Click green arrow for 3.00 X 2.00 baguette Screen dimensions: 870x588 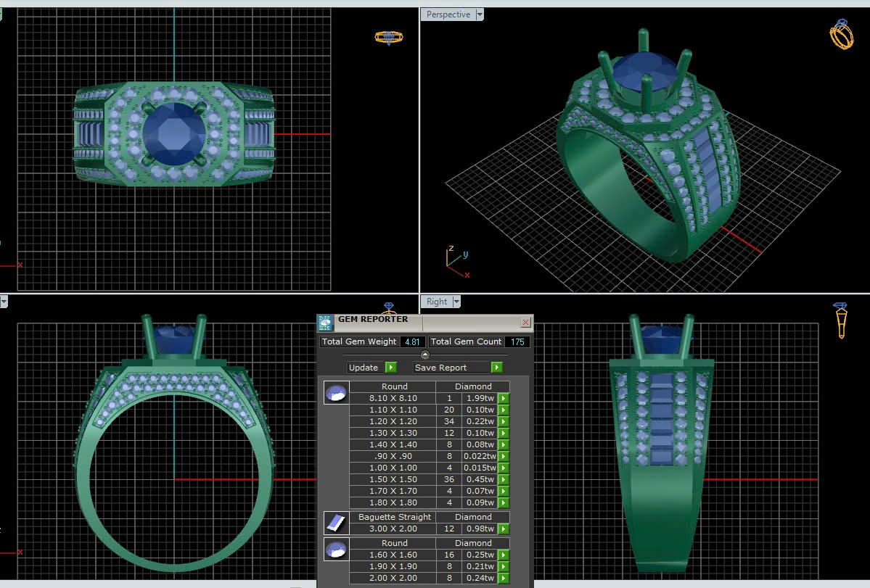tap(504, 529)
